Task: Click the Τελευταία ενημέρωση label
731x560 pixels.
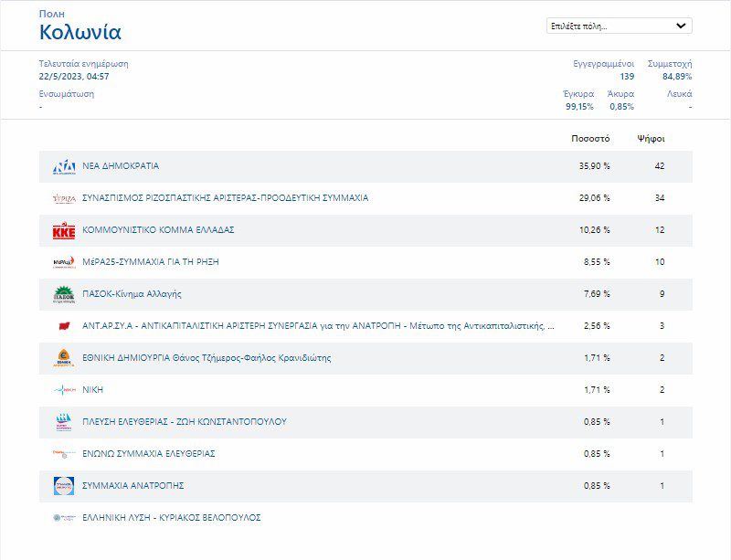Action: coord(83,64)
